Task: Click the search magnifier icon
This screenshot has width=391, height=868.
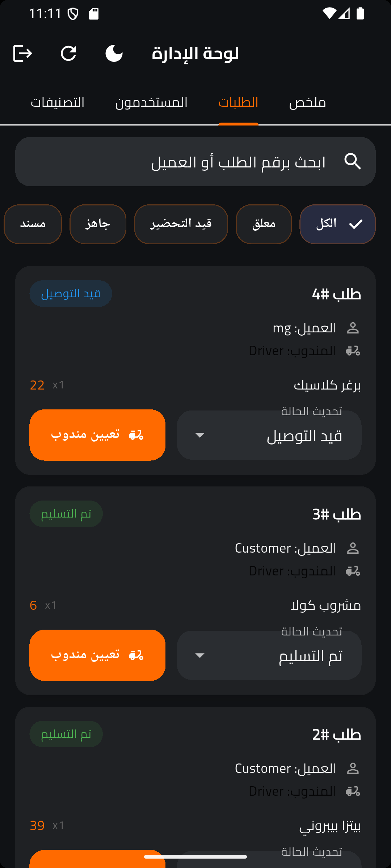Action: pyautogui.click(x=353, y=161)
